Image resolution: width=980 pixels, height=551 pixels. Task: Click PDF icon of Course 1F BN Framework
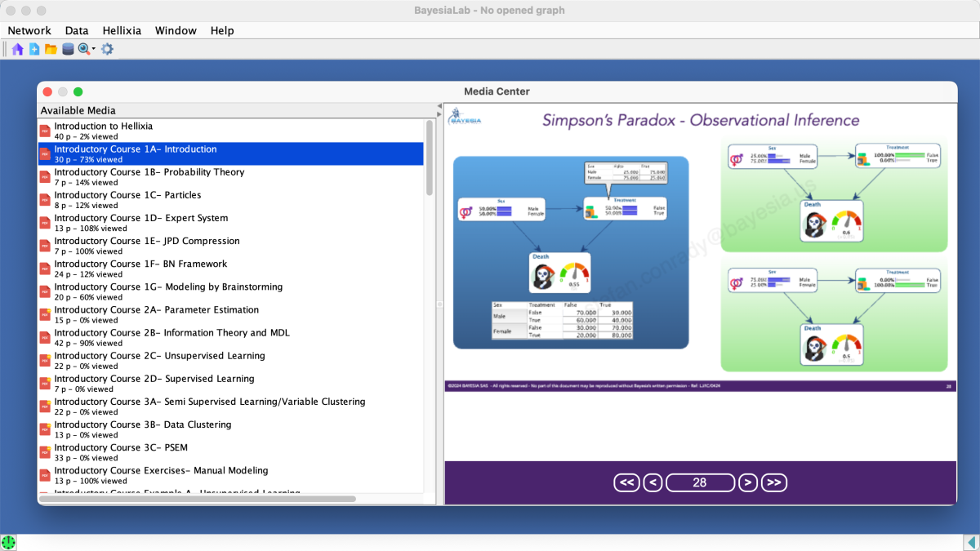click(45, 269)
